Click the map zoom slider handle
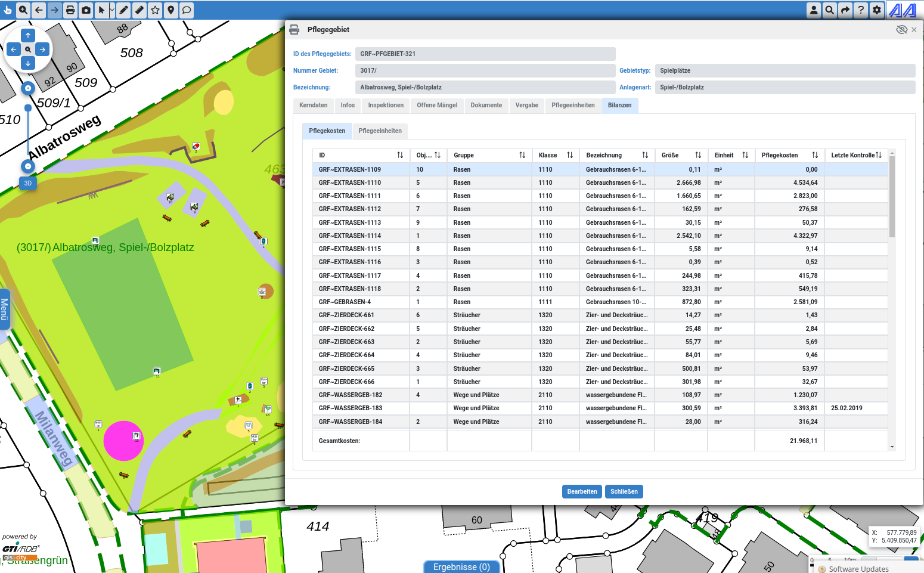Image resolution: width=924 pixels, height=573 pixels. coord(28,108)
